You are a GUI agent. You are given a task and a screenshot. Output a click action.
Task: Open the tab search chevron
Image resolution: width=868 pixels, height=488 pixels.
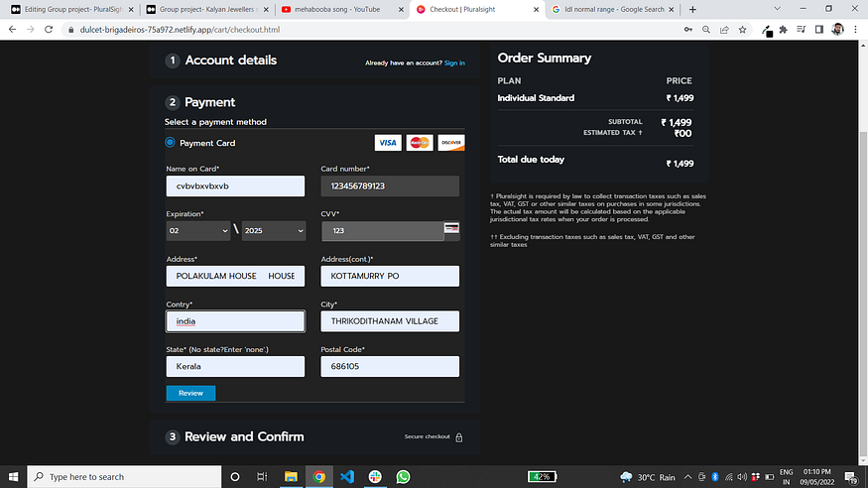tap(777, 9)
